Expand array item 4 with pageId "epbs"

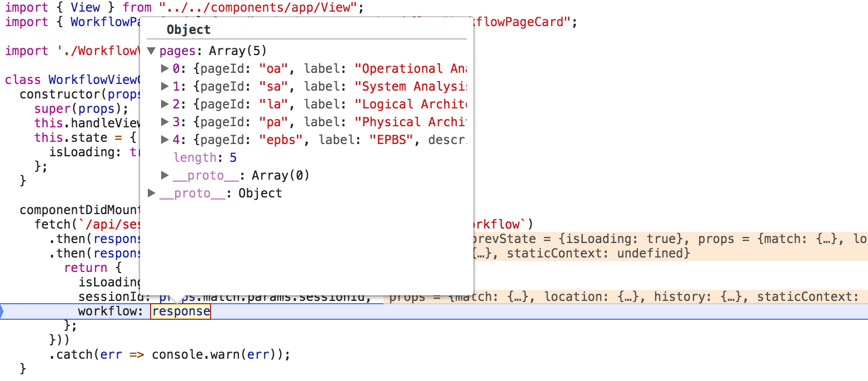(x=164, y=140)
